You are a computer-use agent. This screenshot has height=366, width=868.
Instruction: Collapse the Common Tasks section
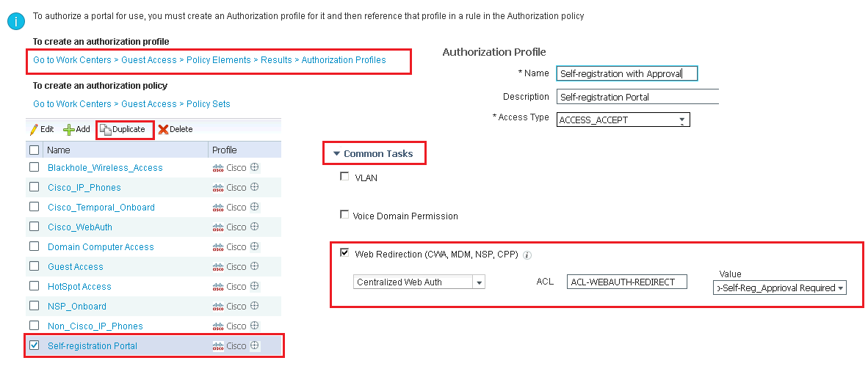tap(373, 154)
